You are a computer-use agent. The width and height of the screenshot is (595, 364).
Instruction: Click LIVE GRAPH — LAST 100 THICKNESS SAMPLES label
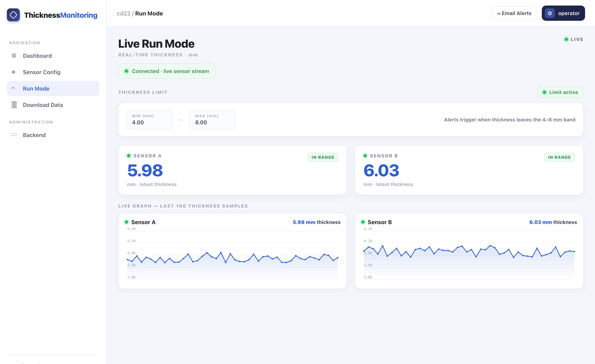tap(183, 206)
